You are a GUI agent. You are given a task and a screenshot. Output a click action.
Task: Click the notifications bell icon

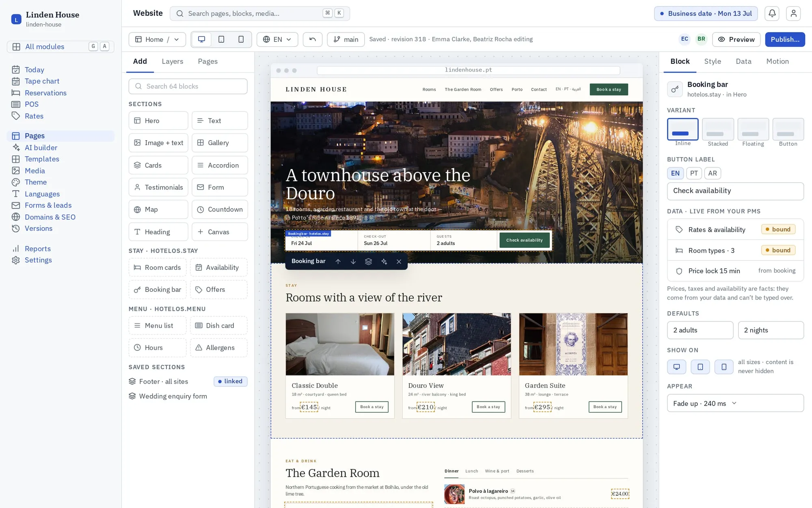[772, 13]
